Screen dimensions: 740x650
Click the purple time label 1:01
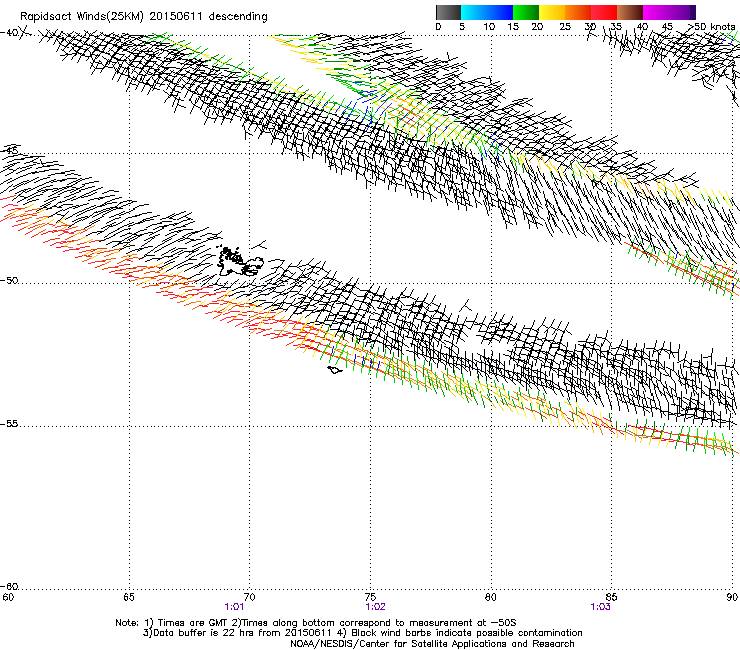point(234,607)
